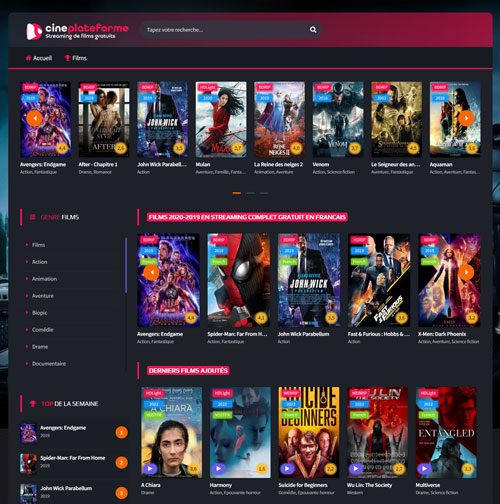Click Avengers: Endgame title in 2020-2019 section

160,334
